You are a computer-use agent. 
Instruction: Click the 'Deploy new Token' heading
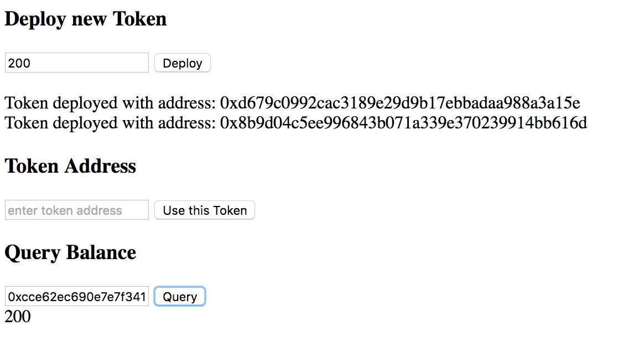click(x=86, y=19)
